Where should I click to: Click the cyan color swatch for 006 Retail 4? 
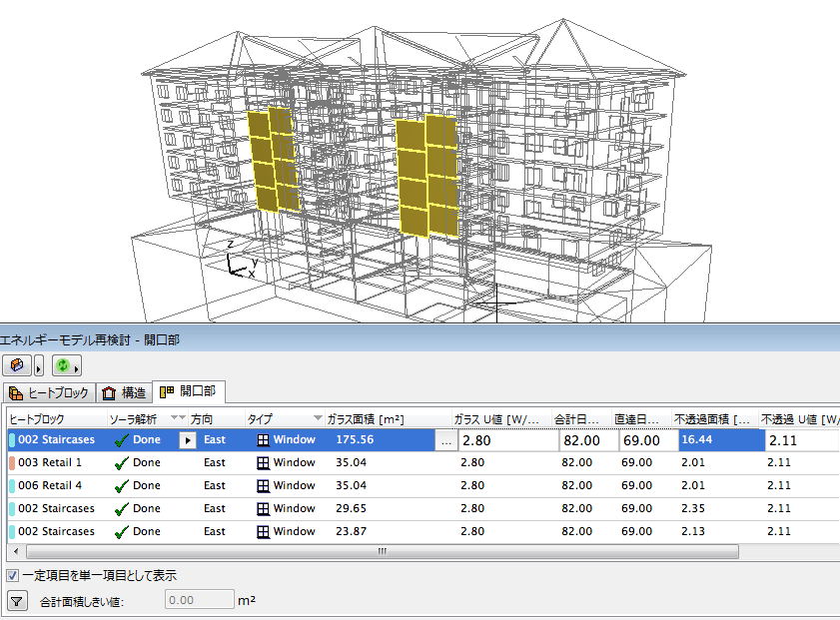(12, 485)
